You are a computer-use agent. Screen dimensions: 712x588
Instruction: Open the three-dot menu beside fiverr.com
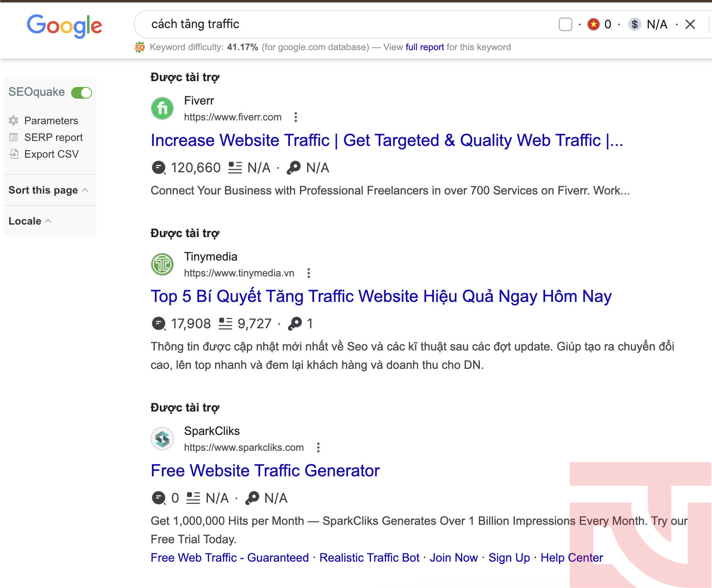296,117
